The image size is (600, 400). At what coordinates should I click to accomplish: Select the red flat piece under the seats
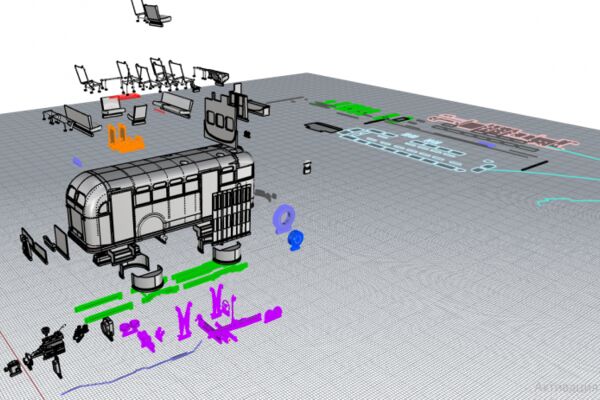(124, 96)
